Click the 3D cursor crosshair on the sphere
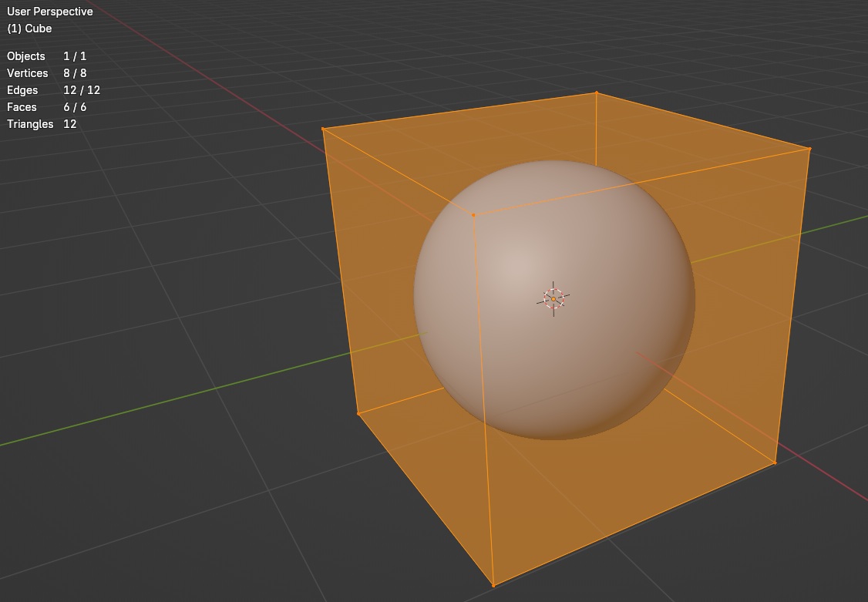The height and width of the screenshot is (602, 868). point(553,299)
